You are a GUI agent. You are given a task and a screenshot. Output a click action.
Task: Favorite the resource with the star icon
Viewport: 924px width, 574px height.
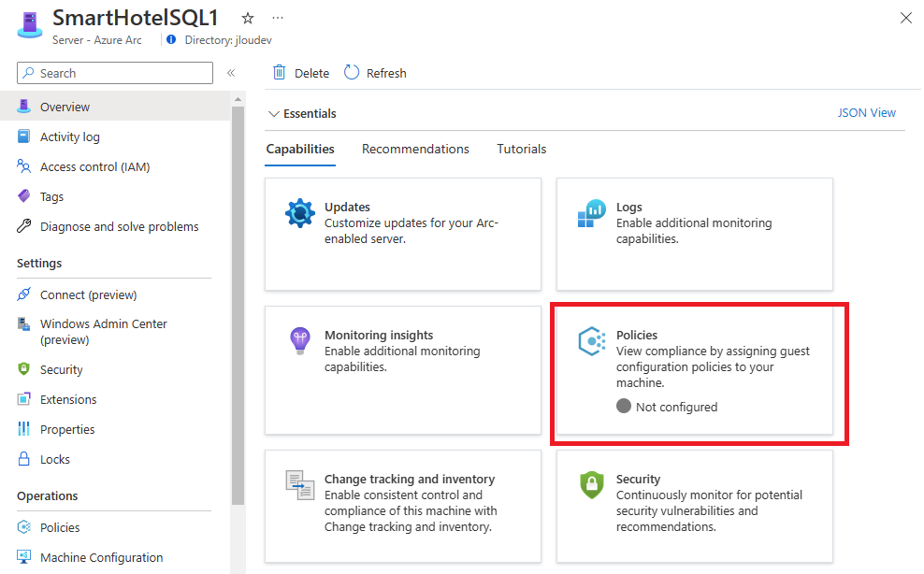(x=248, y=19)
